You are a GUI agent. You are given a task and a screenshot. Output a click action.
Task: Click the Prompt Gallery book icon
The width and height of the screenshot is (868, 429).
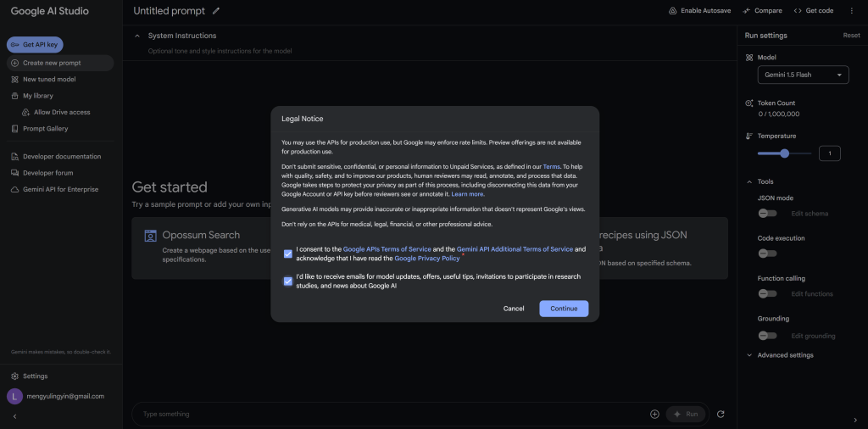click(x=15, y=129)
